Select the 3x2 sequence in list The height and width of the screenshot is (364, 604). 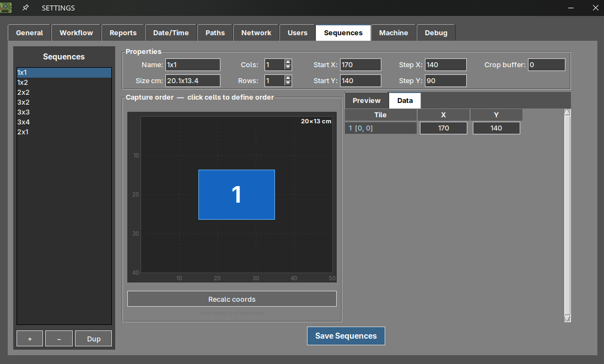tap(64, 102)
